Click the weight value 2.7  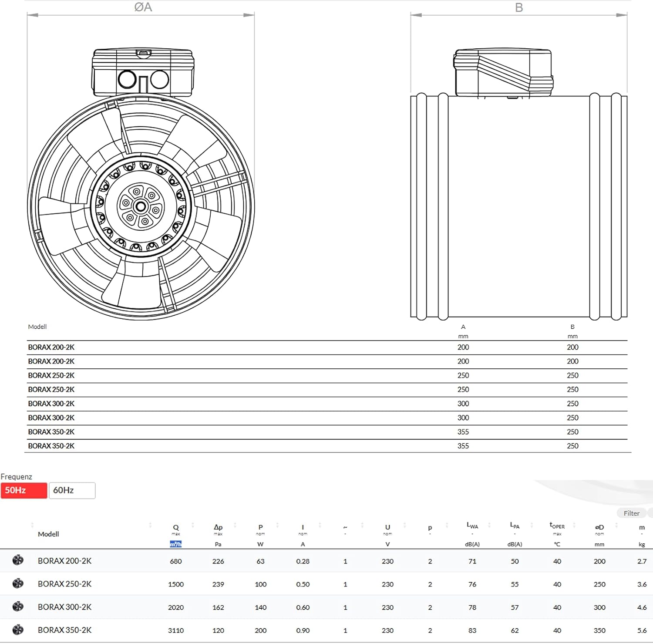point(642,561)
